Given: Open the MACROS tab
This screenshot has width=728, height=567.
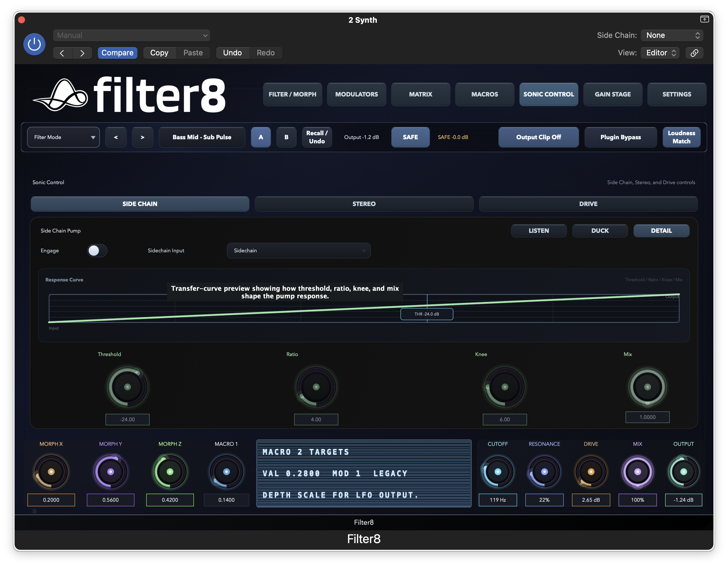Looking at the screenshot, I should pos(484,94).
